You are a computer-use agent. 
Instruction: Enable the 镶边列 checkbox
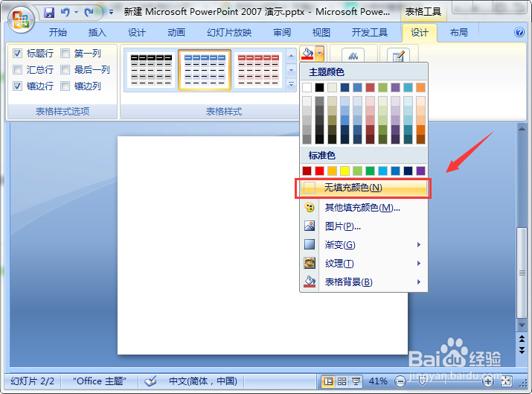tap(65, 86)
